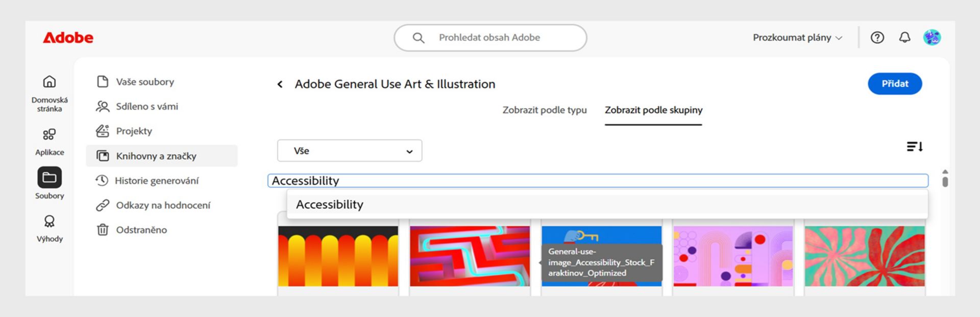Select Knihovny a značky menu item
The height and width of the screenshot is (317, 980).
162,156
